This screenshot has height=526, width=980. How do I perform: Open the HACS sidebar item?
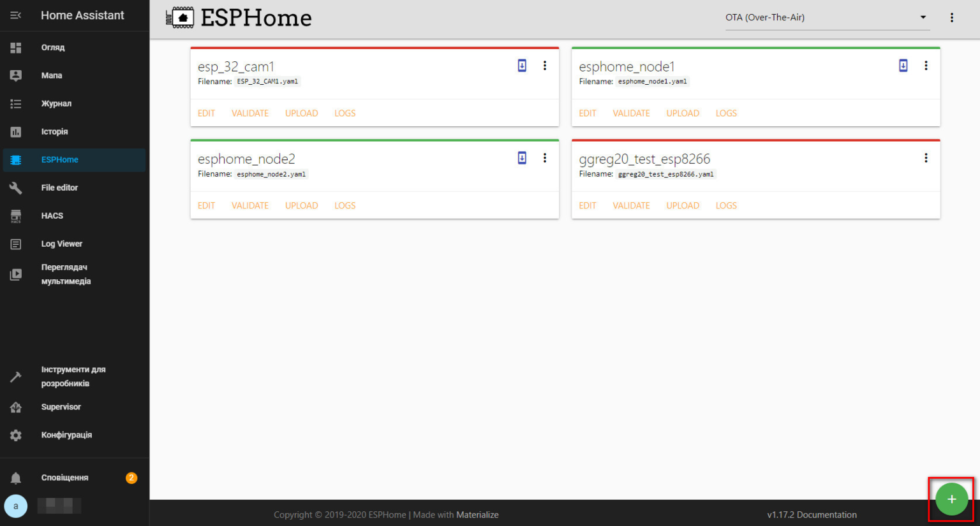[52, 216]
